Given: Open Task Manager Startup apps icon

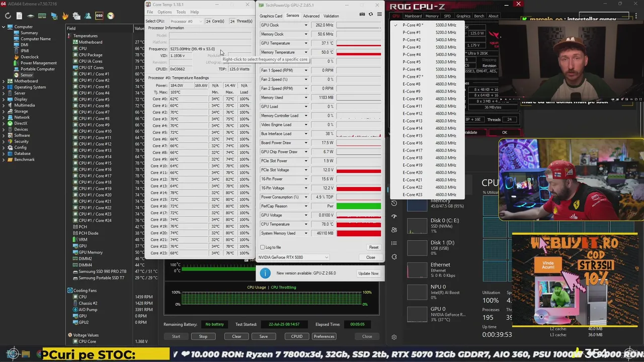Looking at the screenshot, I should 394,216.
